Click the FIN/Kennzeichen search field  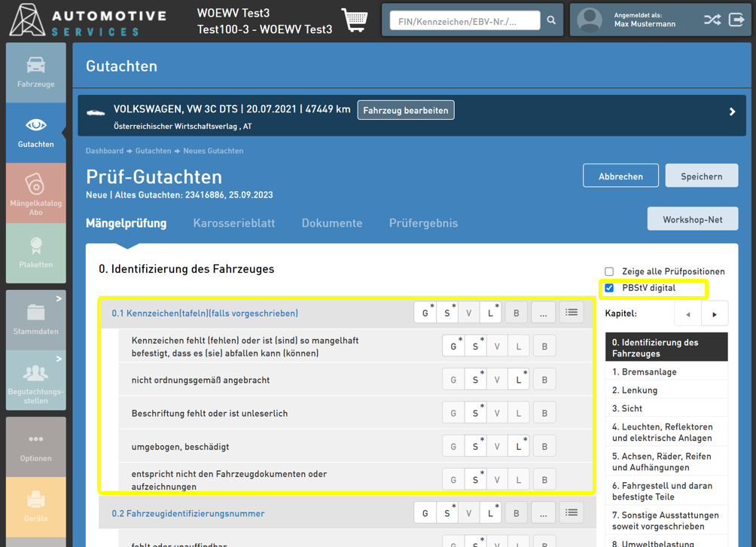(465, 21)
